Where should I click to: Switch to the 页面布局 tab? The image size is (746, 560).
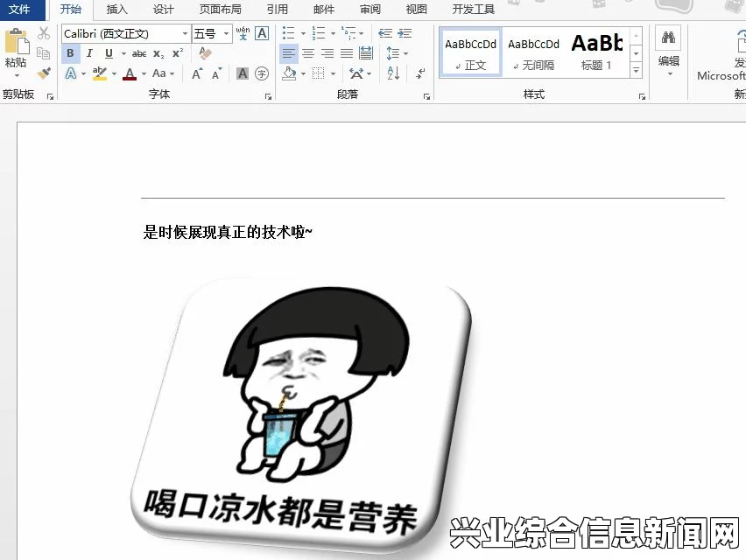pyautogui.click(x=221, y=10)
